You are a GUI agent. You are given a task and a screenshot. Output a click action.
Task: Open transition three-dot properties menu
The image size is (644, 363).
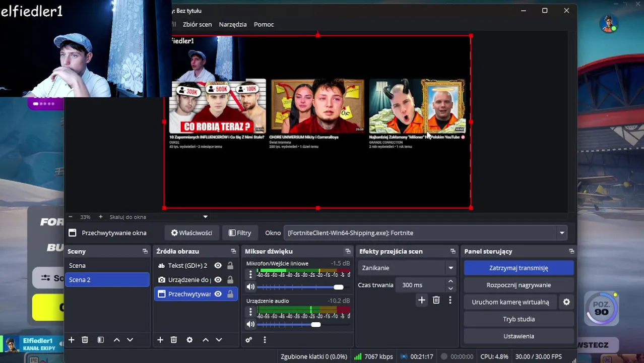pyautogui.click(x=450, y=300)
